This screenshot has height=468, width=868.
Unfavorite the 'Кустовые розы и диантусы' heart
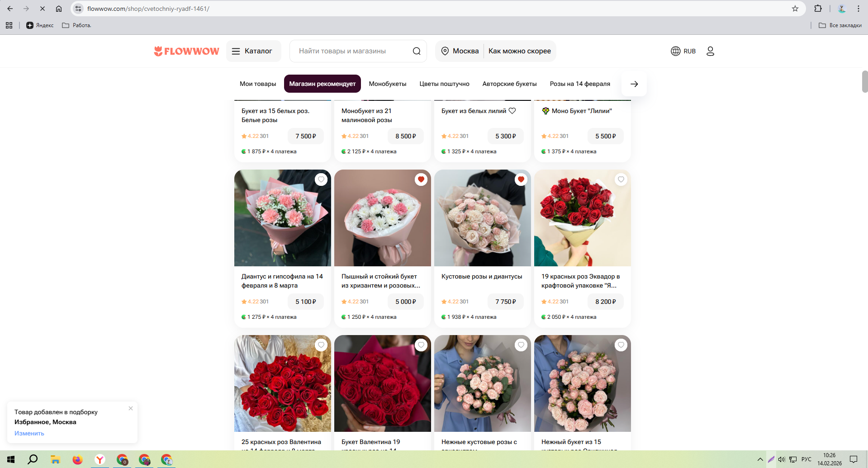[521, 180]
